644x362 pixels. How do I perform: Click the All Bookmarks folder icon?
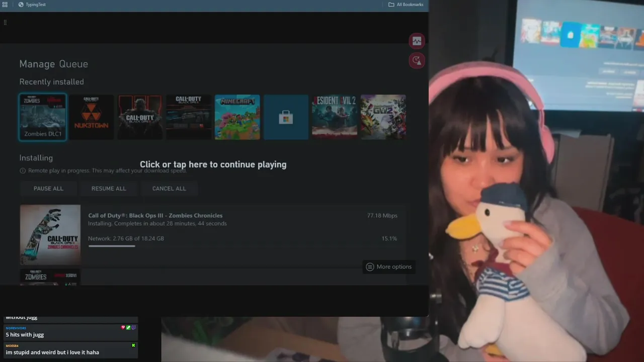coord(391,5)
